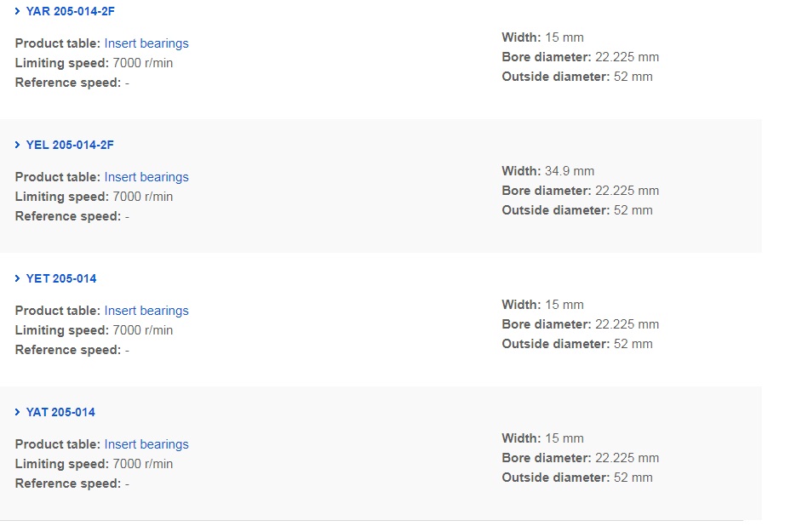The image size is (785, 532).
Task: Follow Insert bearings link under YET 205-014
Action: [x=146, y=311]
